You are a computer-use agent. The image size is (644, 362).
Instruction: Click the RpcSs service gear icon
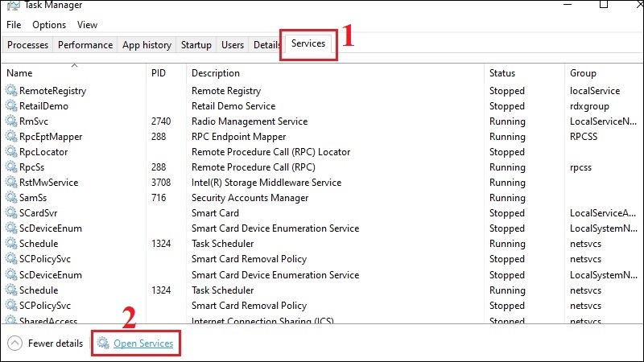pyautogui.click(x=11, y=167)
